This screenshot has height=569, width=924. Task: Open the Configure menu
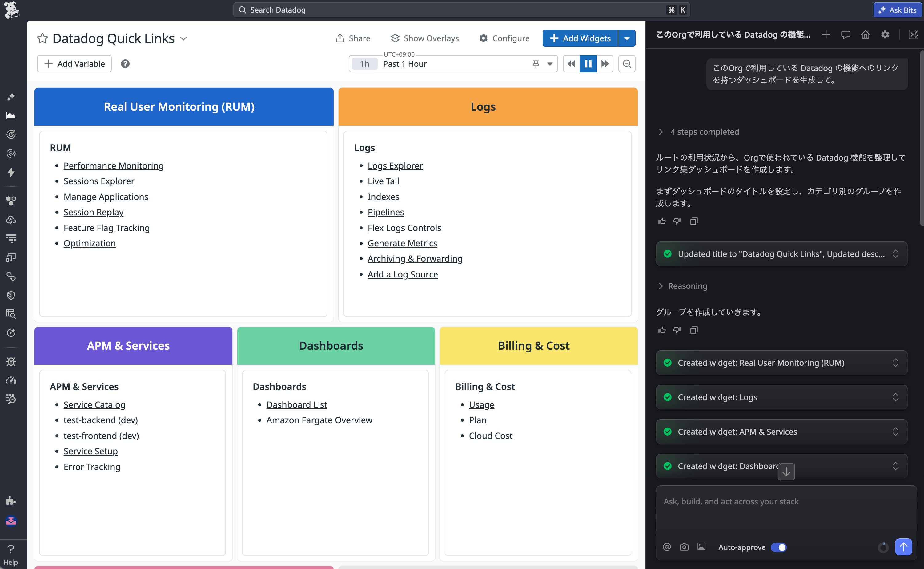[x=504, y=38]
